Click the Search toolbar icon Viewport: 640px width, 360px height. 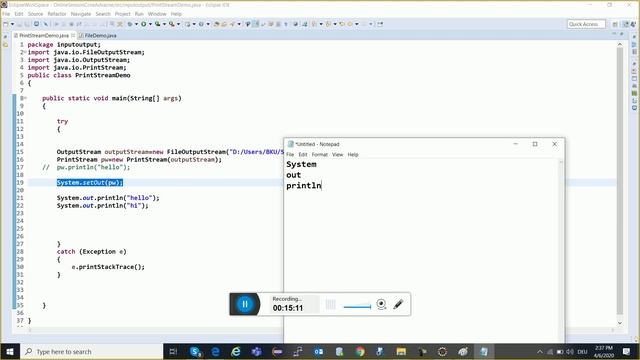pos(232,24)
